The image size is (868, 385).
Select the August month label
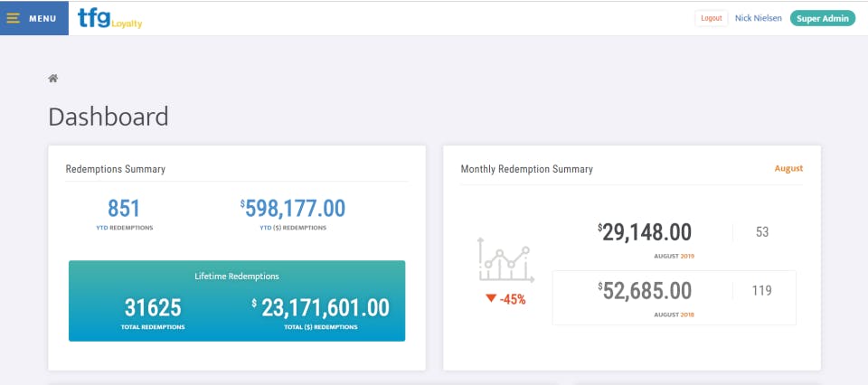point(788,168)
